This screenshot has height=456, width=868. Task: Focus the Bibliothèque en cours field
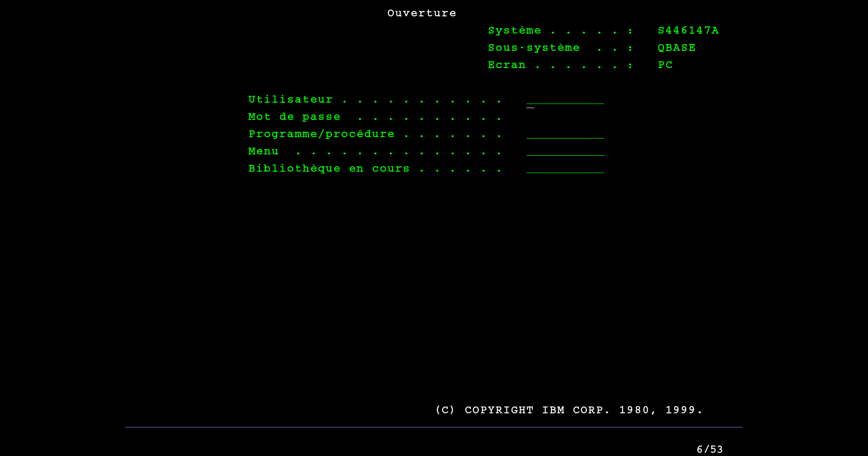[x=565, y=169]
